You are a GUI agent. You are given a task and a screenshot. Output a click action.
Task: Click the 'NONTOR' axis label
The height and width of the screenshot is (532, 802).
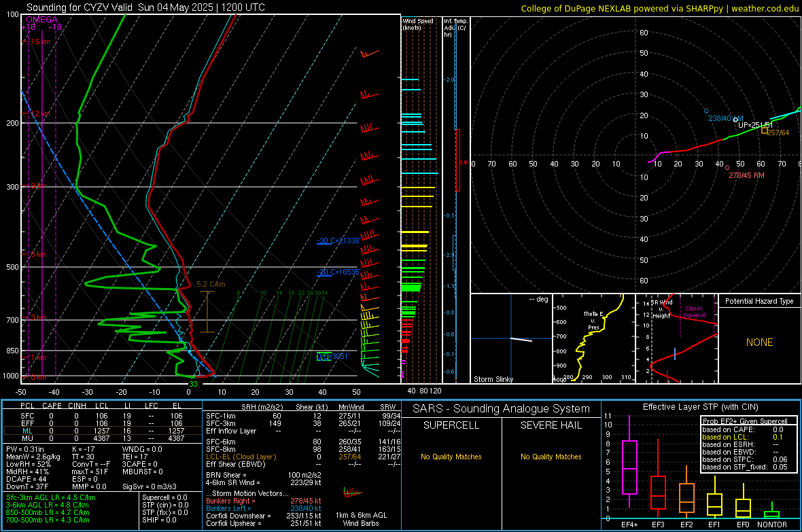(x=772, y=525)
